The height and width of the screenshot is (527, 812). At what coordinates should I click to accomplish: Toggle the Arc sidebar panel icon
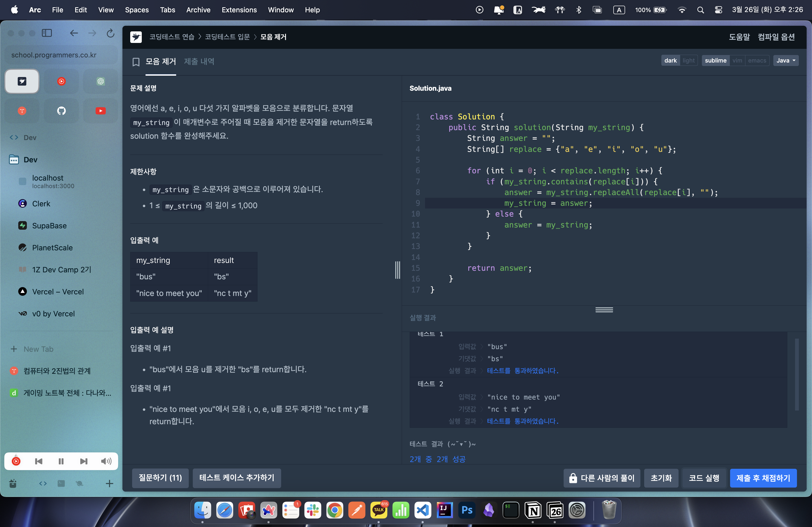coord(47,33)
